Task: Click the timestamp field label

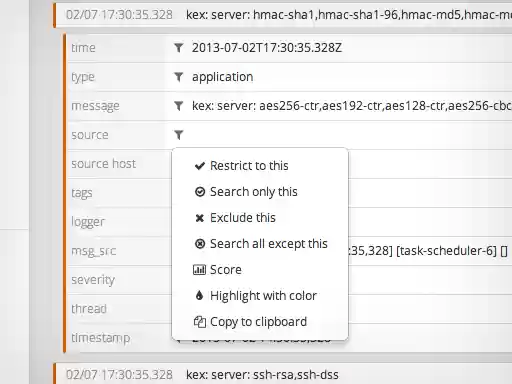Action: 100,338
